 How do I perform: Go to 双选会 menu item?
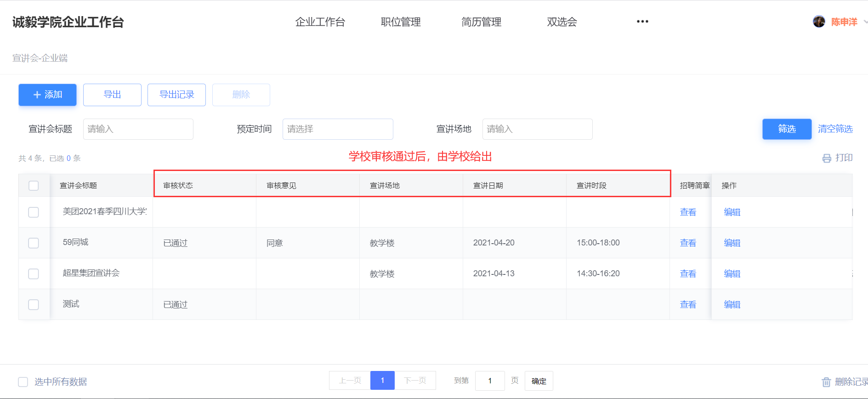[x=562, y=22]
